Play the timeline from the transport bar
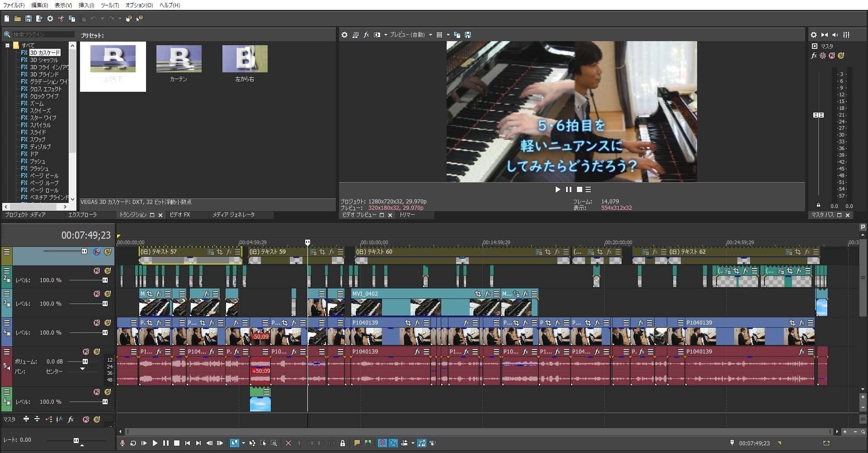This screenshot has height=453, width=868. [155, 443]
